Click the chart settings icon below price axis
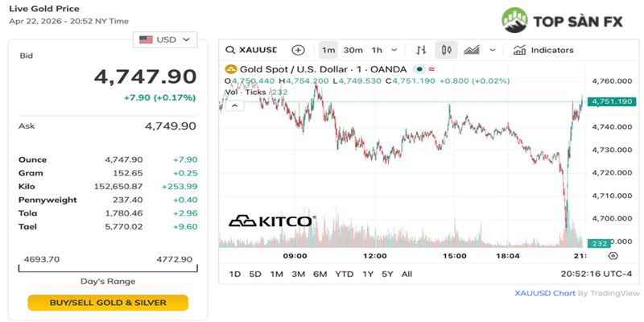Viewport: 644px width, 322px height. coord(613,255)
